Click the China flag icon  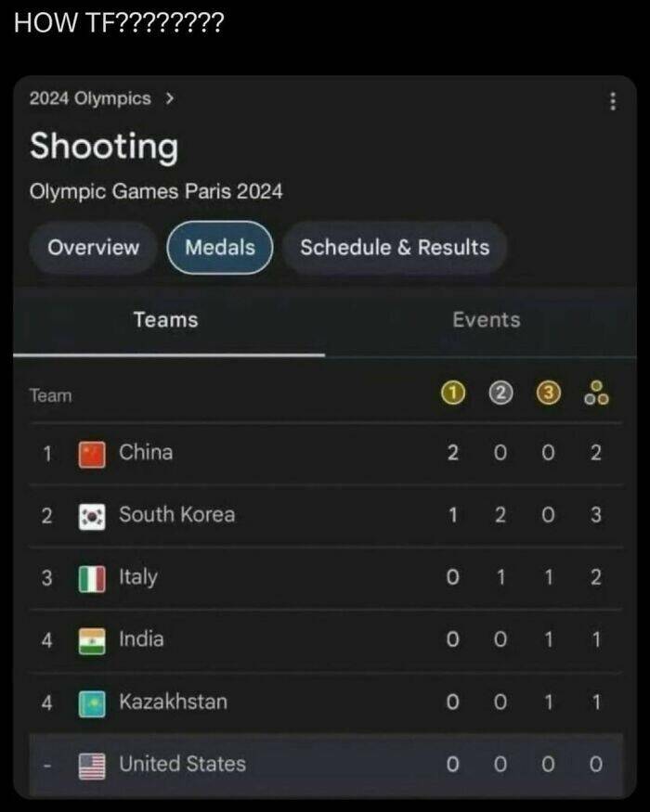click(x=92, y=454)
